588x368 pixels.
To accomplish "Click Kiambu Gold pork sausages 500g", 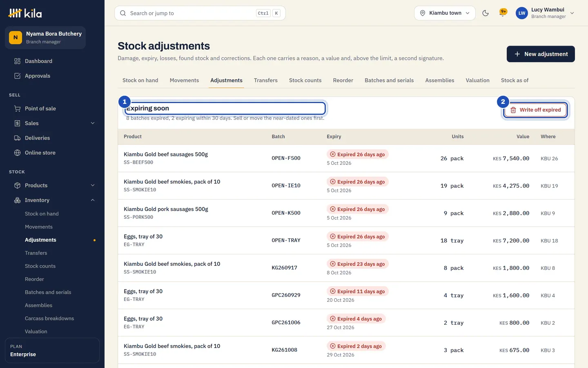I will 166,209.
